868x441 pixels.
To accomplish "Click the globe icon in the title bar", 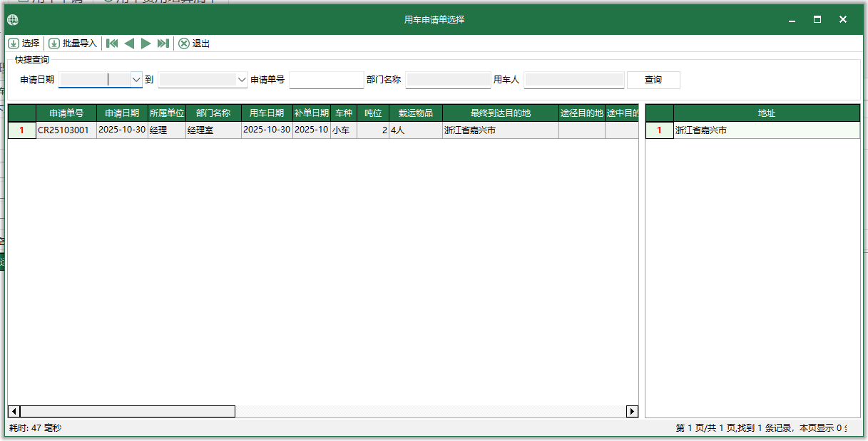I will [12, 19].
